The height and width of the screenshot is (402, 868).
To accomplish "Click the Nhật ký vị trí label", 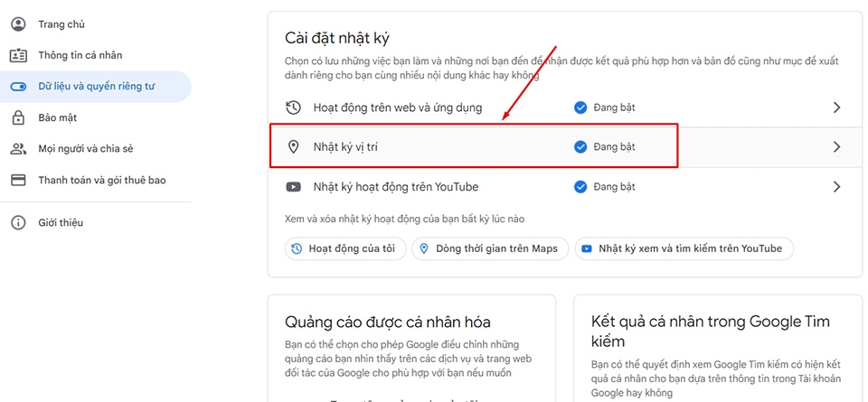I will [x=346, y=147].
